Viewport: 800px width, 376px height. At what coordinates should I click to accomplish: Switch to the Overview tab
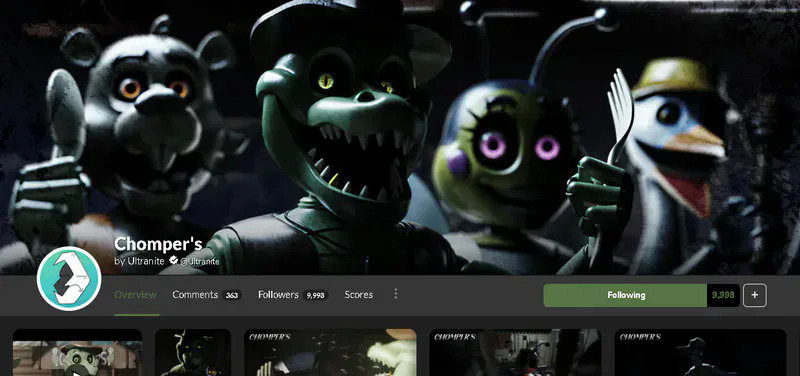click(136, 294)
